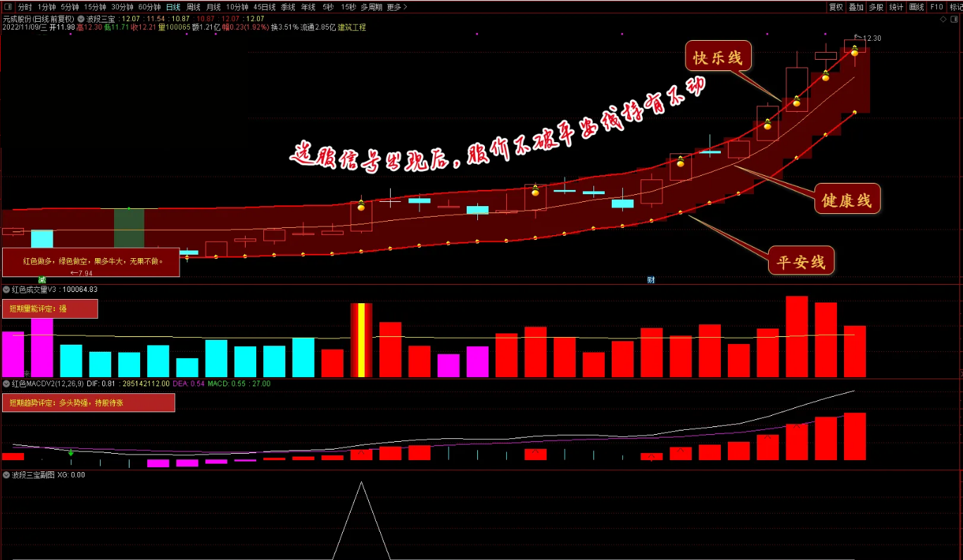
Task: Open the 更多 periods menu
Action: [x=396, y=7]
